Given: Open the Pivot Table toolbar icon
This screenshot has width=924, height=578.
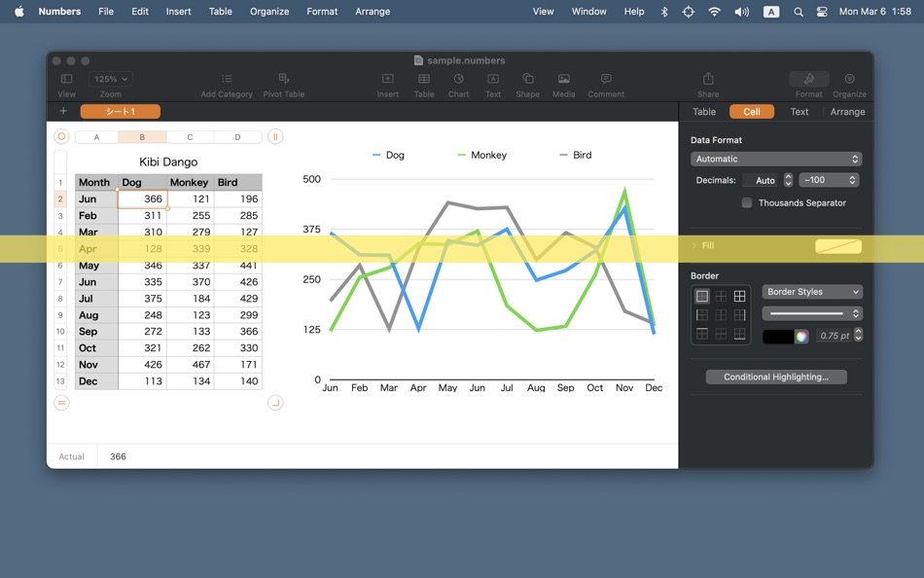Looking at the screenshot, I should [283, 79].
